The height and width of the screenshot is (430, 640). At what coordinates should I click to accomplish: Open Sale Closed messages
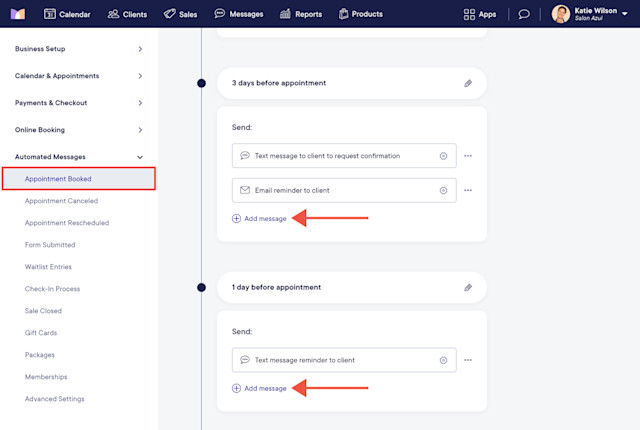coord(43,311)
